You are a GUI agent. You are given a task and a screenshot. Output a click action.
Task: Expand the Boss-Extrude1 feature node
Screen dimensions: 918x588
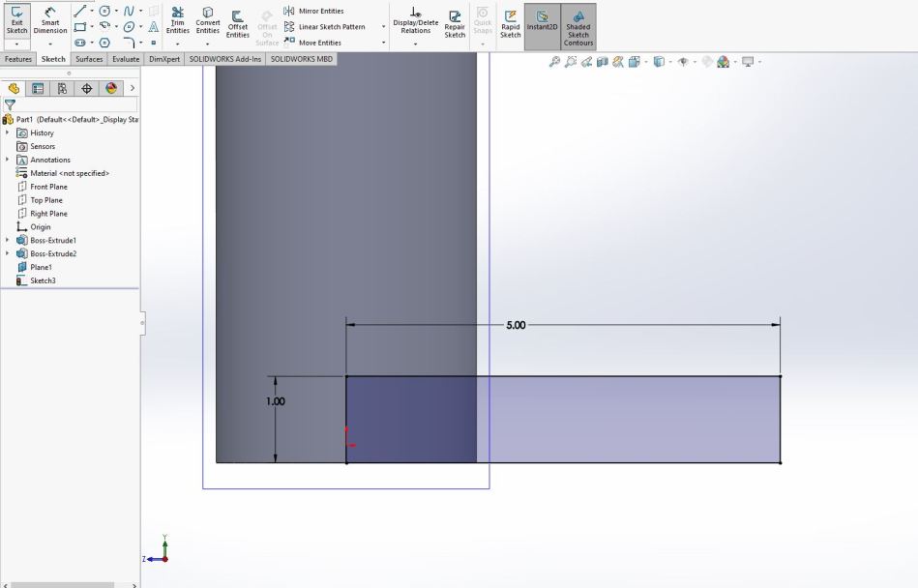9,241
